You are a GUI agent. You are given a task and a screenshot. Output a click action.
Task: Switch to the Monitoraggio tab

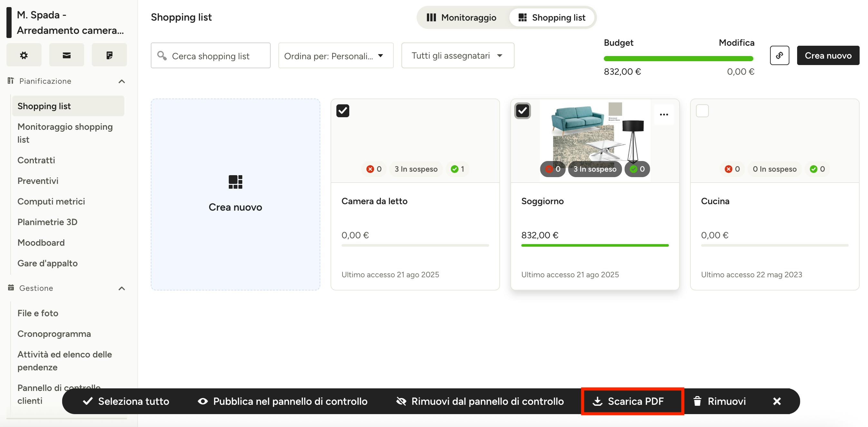pos(462,17)
